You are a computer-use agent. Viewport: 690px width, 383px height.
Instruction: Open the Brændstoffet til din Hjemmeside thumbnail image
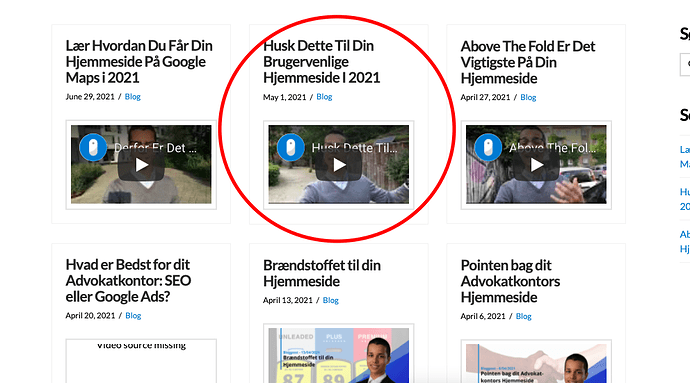click(339, 355)
